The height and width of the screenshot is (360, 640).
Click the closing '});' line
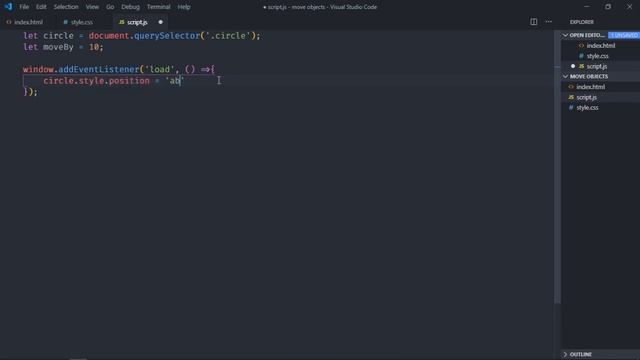pos(30,92)
